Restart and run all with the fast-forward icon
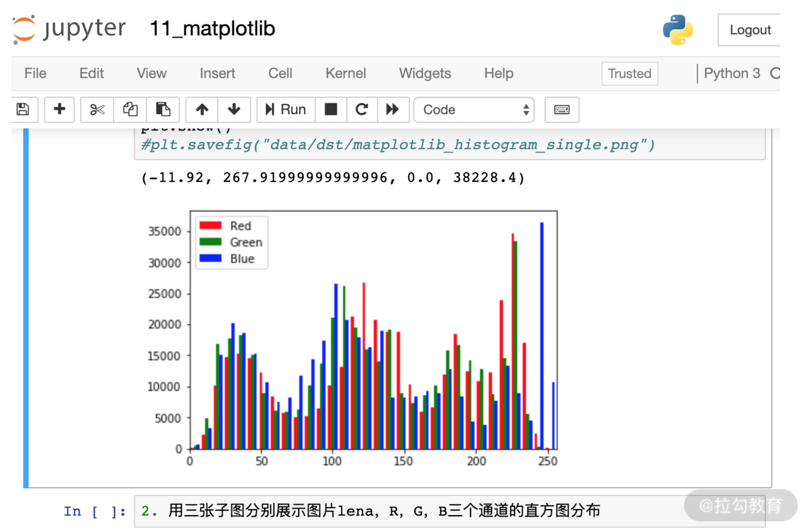809x532 pixels. click(393, 109)
